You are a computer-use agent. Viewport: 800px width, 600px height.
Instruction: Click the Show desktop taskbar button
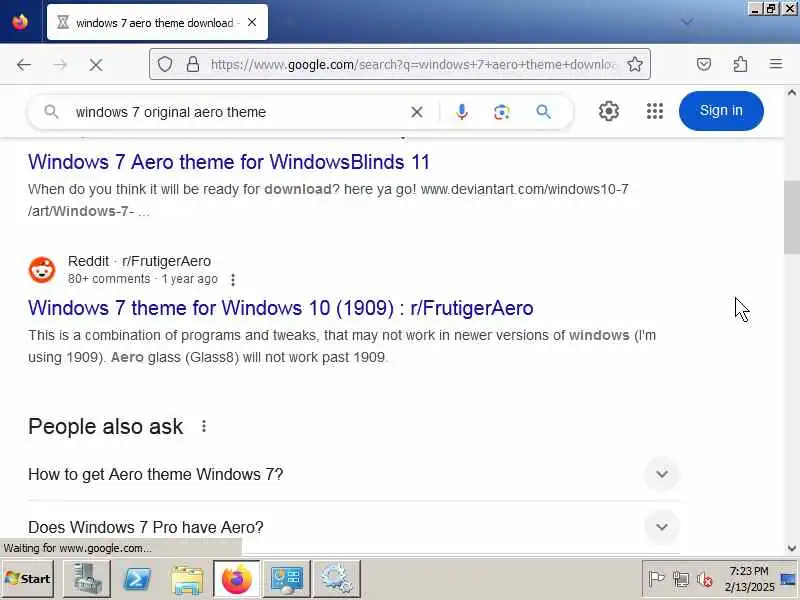(x=789, y=579)
